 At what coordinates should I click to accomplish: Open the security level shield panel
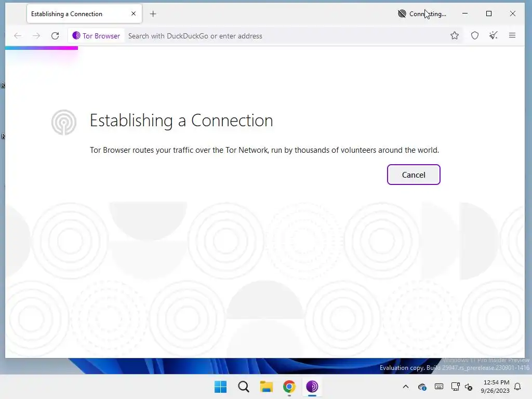[475, 35]
